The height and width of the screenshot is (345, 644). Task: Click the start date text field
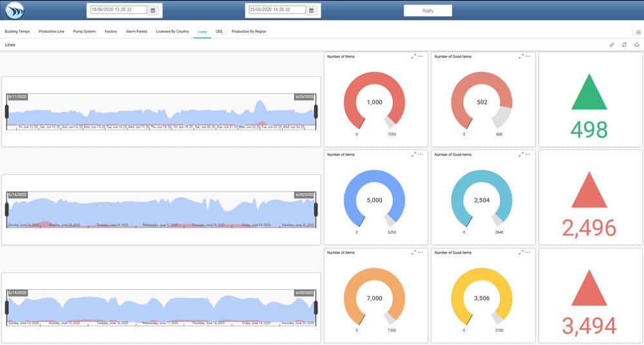118,10
